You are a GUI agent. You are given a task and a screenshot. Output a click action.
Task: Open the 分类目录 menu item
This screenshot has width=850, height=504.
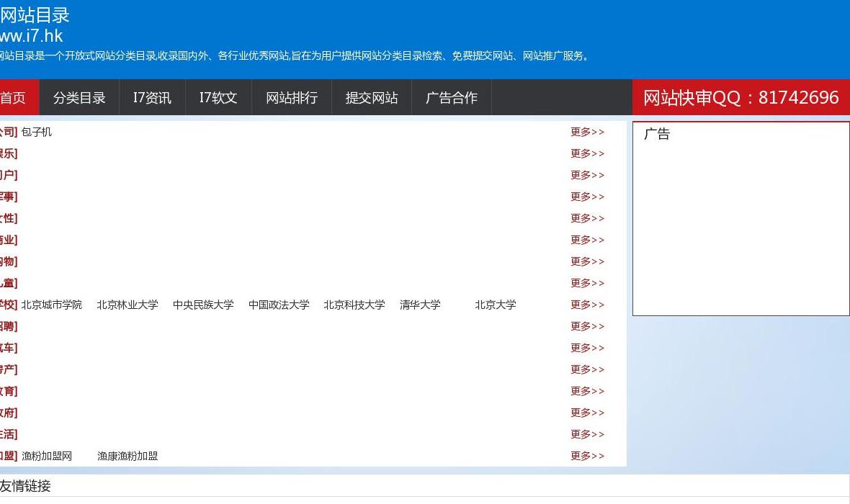[x=79, y=97]
